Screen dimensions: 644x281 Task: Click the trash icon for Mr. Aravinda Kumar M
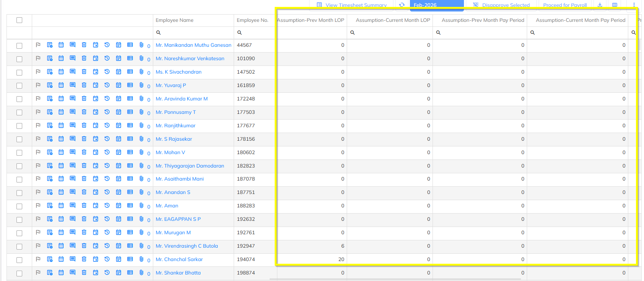pyautogui.click(x=84, y=99)
